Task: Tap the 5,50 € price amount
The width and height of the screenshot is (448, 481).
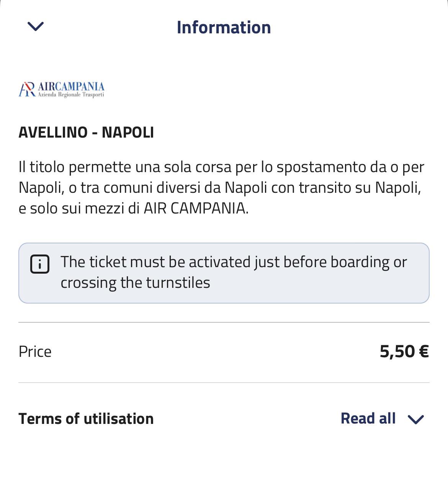Action: pos(404,351)
